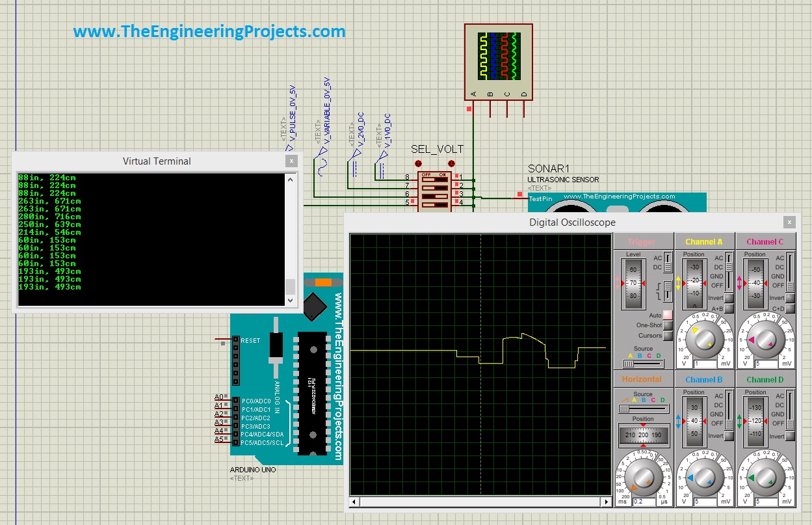
Task: Click the trigger slope edge selector
Action: click(x=668, y=286)
